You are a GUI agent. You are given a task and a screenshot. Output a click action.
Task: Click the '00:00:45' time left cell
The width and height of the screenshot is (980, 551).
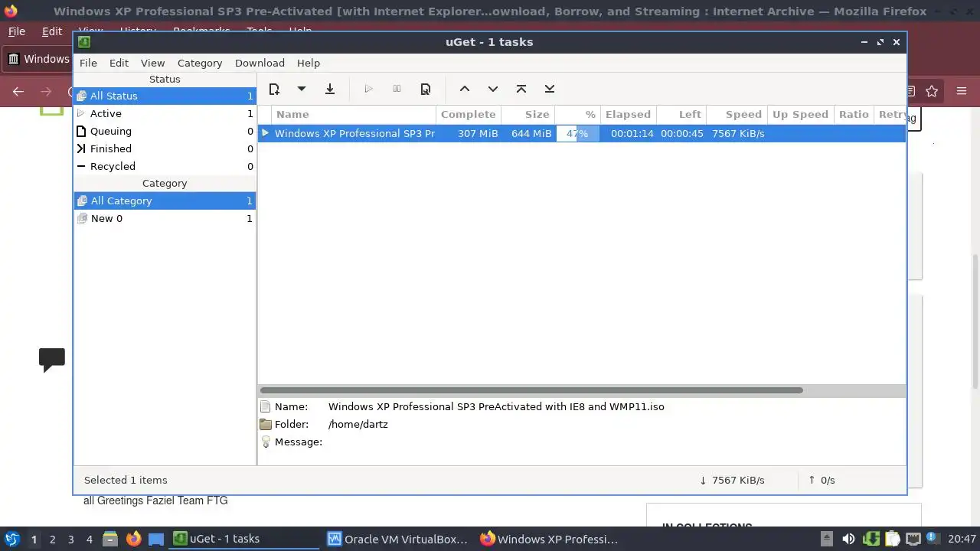coord(682,133)
